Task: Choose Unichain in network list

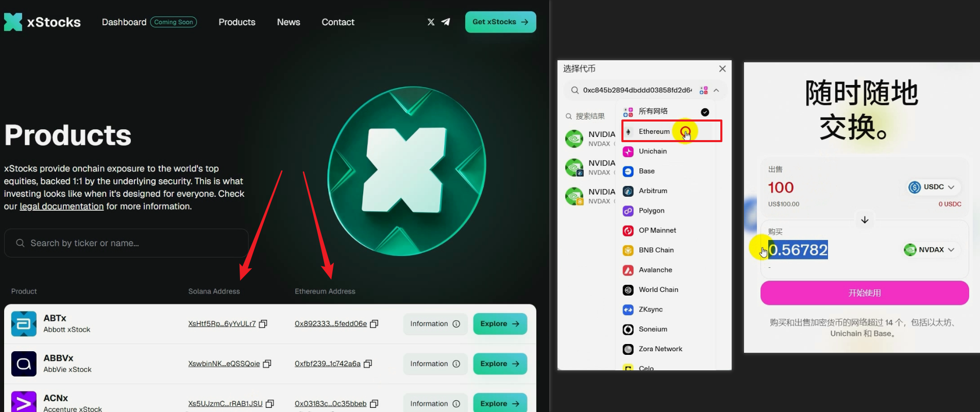Action: [x=667, y=151]
